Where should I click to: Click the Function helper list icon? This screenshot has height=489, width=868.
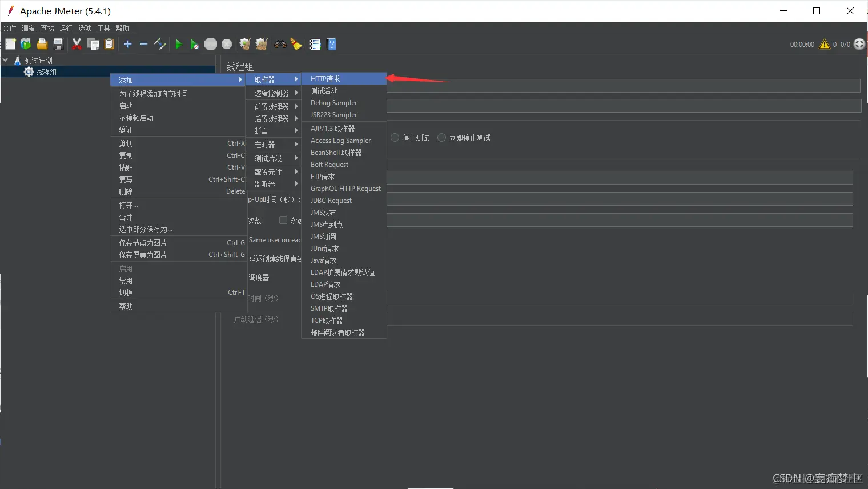click(315, 44)
